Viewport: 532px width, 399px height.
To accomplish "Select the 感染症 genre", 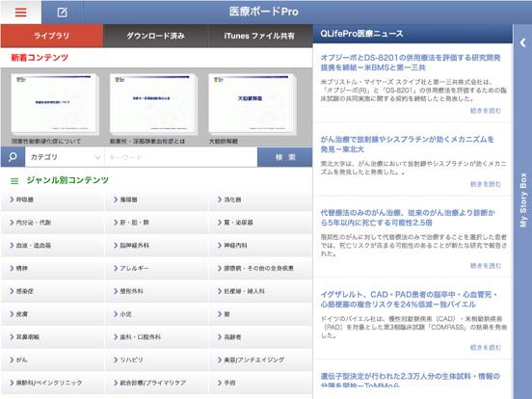I will click(x=52, y=291).
